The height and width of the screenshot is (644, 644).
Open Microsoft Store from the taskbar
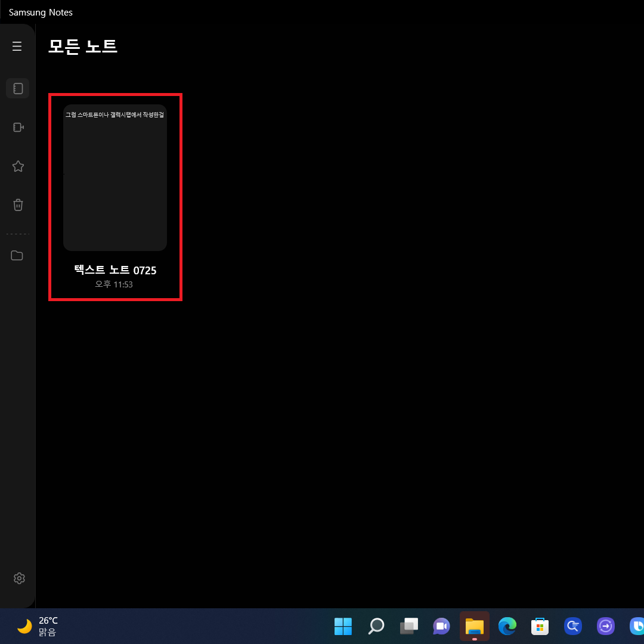point(540,626)
